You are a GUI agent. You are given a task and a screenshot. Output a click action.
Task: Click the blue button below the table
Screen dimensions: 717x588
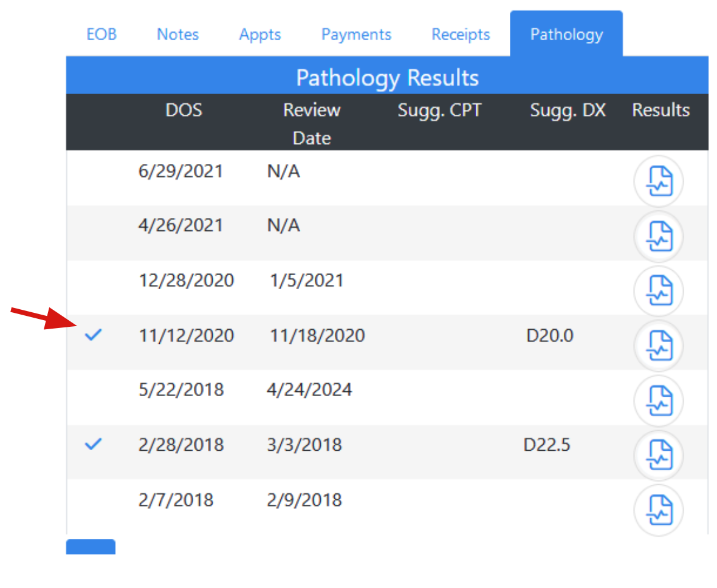91,547
